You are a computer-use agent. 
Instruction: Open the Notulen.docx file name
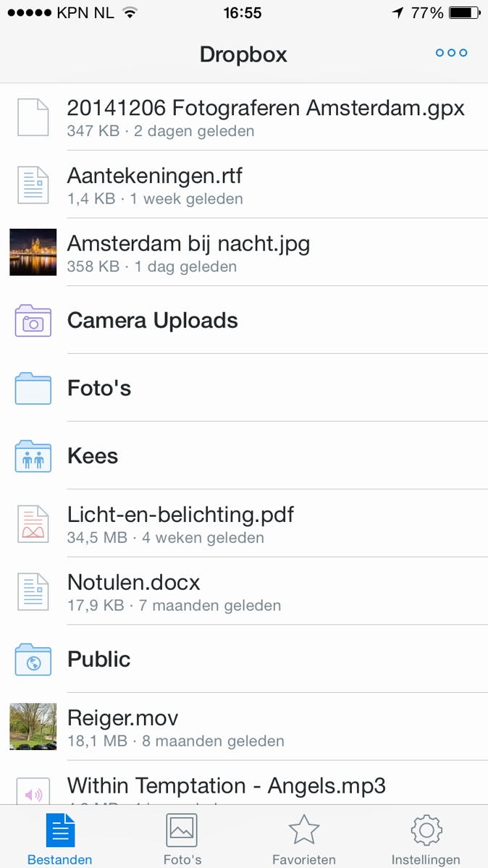134,583
